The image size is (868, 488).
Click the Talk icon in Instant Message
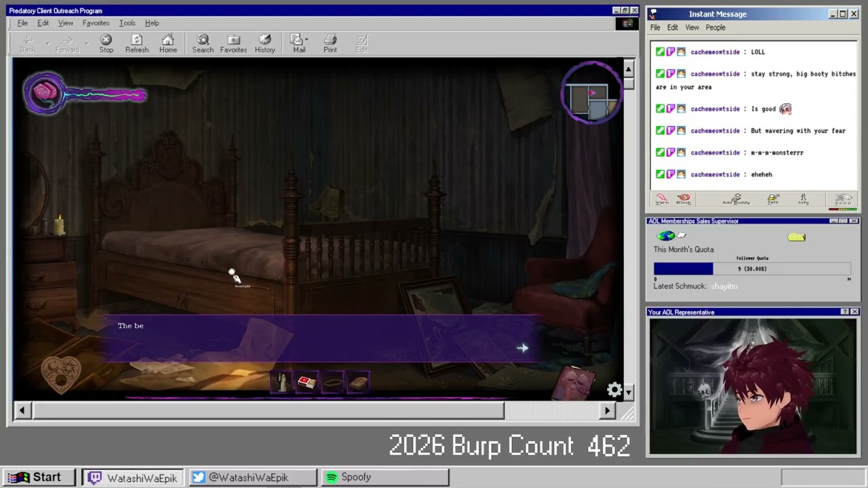(773, 199)
